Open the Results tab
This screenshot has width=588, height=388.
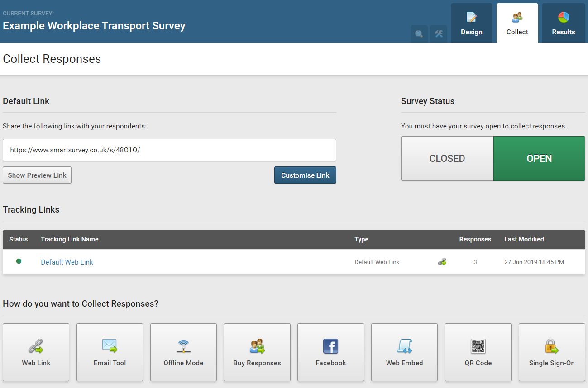[x=564, y=23]
